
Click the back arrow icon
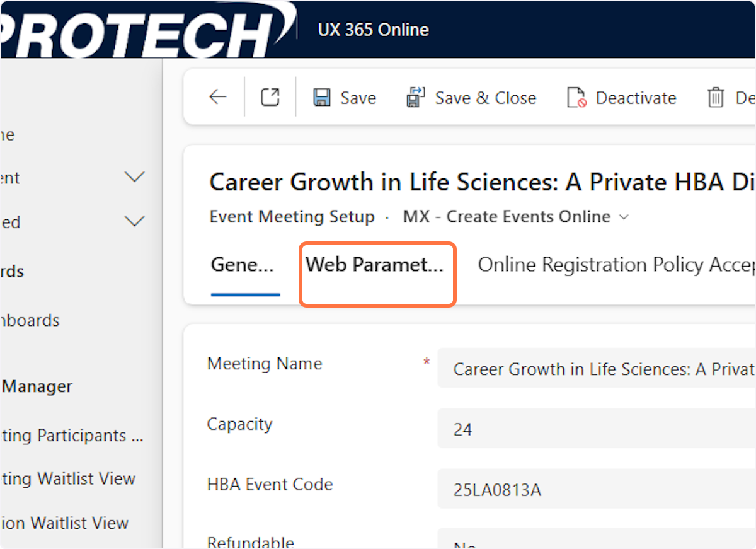tap(218, 97)
